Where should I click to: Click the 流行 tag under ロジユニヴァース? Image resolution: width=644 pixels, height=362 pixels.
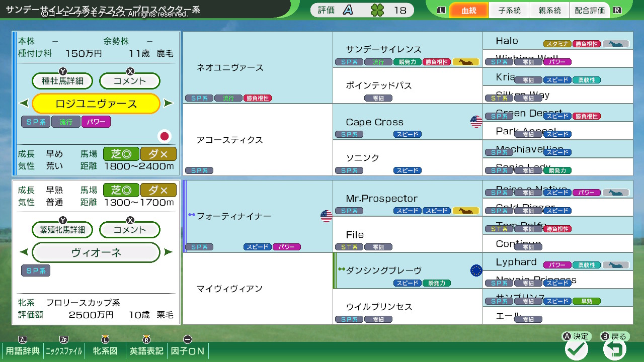tap(66, 122)
